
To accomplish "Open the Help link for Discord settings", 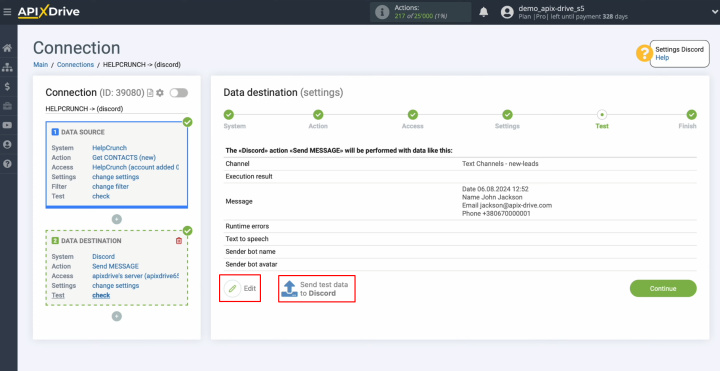I will pos(662,58).
